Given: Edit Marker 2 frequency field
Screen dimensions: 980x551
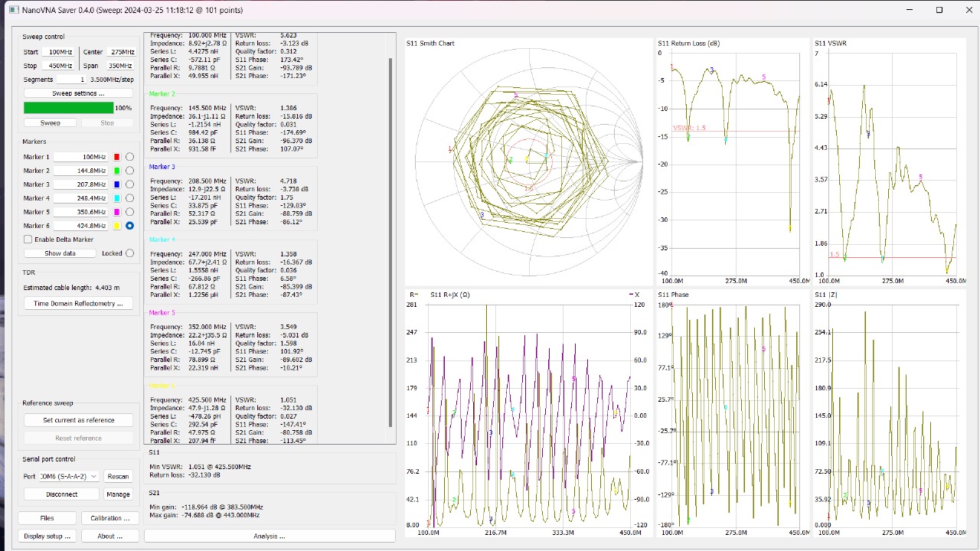Looking at the screenshot, I should (81, 171).
